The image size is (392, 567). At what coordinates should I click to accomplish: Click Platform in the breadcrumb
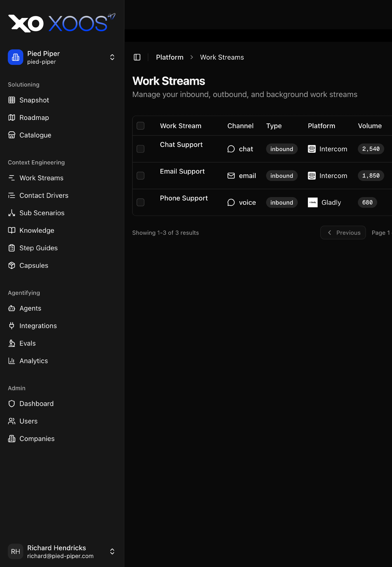169,57
